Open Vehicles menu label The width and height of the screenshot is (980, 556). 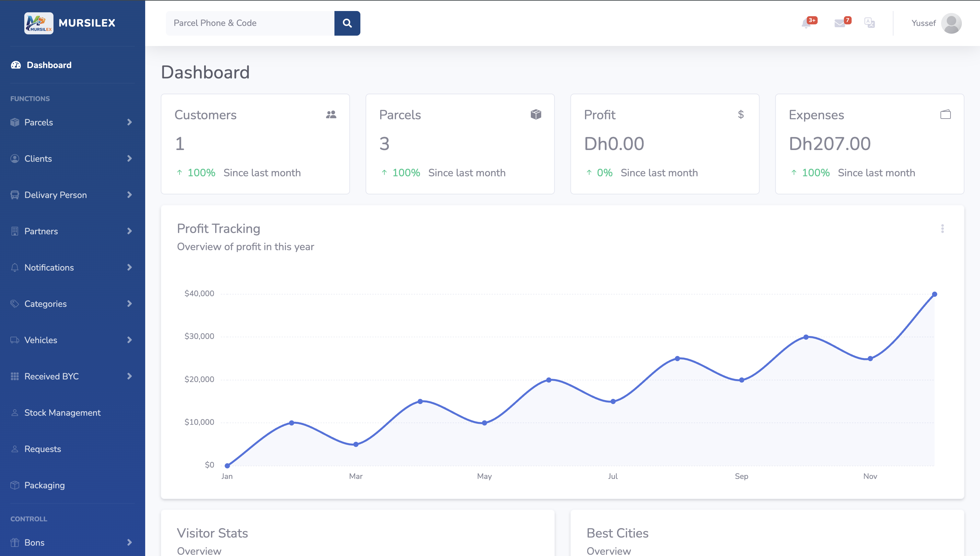tap(41, 340)
